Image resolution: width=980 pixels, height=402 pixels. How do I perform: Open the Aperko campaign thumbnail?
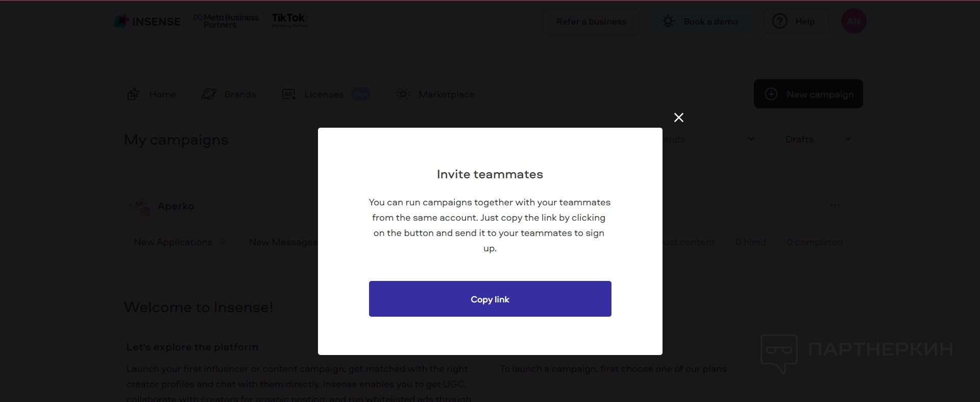click(x=139, y=207)
